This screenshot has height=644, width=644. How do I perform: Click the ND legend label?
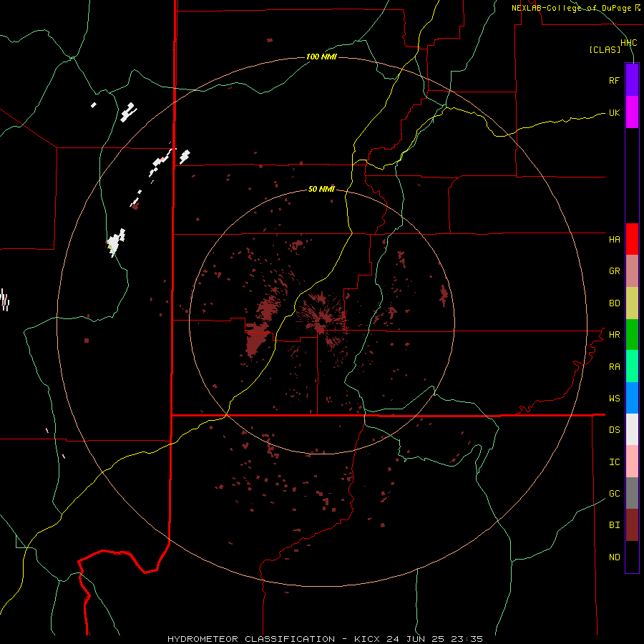(614, 557)
